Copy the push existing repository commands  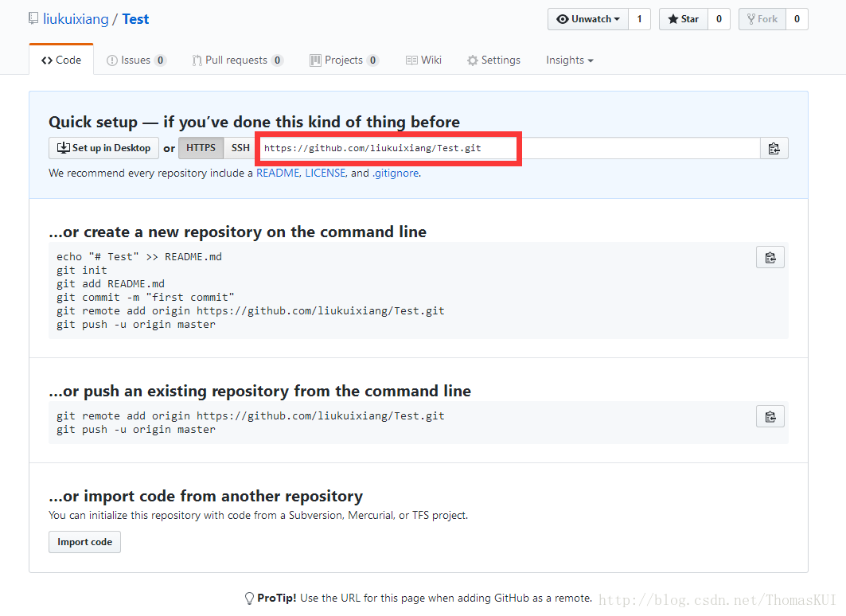click(x=770, y=416)
